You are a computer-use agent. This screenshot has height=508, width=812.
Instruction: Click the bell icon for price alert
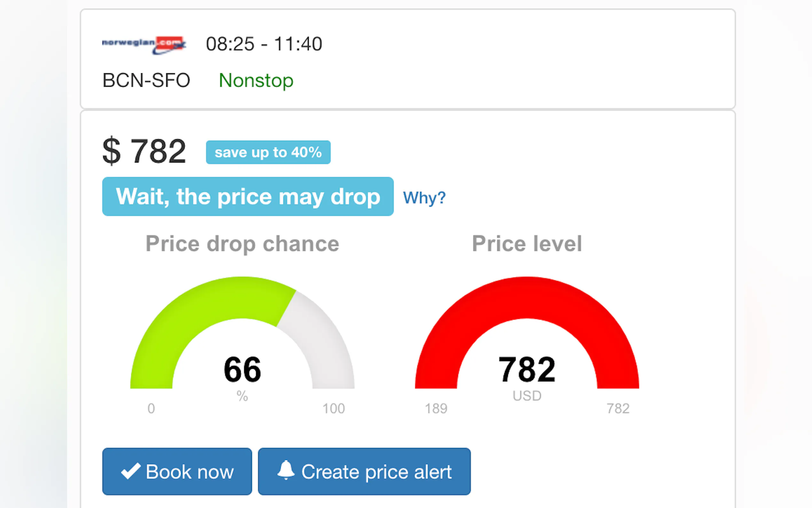click(x=286, y=470)
